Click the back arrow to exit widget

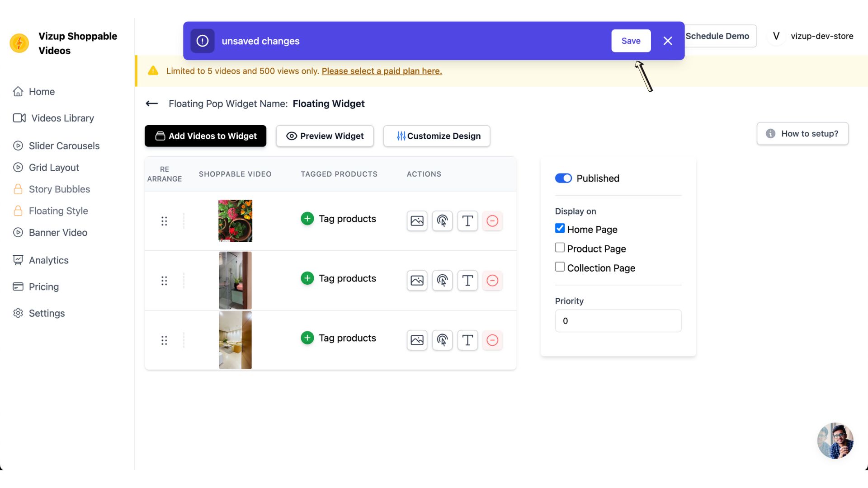[151, 103]
